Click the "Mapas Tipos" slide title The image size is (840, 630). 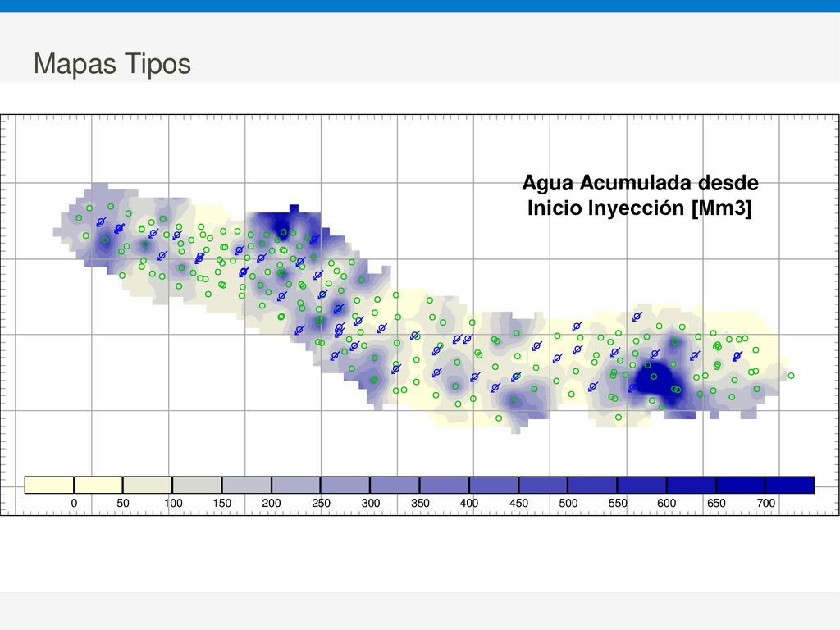pos(112,63)
